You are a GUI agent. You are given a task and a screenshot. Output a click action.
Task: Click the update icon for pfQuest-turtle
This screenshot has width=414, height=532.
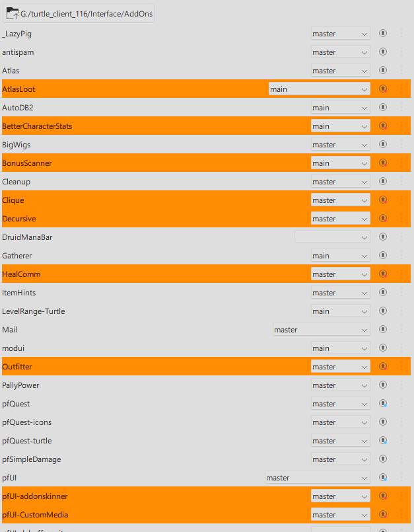click(x=383, y=440)
